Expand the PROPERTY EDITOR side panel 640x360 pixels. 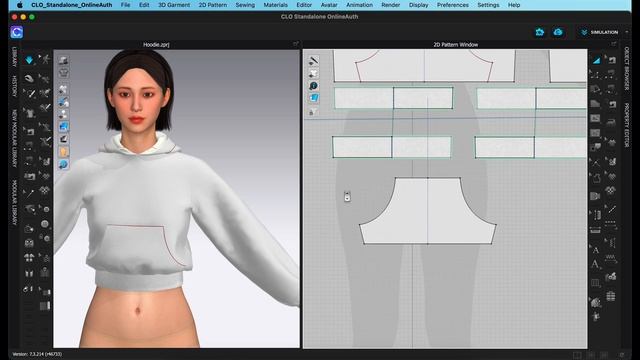click(x=627, y=124)
